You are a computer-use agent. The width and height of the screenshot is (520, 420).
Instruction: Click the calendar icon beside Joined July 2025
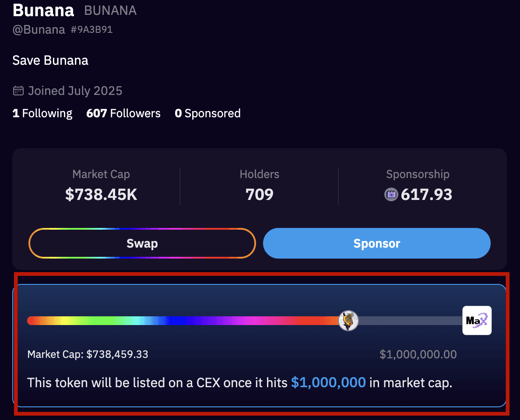18,91
